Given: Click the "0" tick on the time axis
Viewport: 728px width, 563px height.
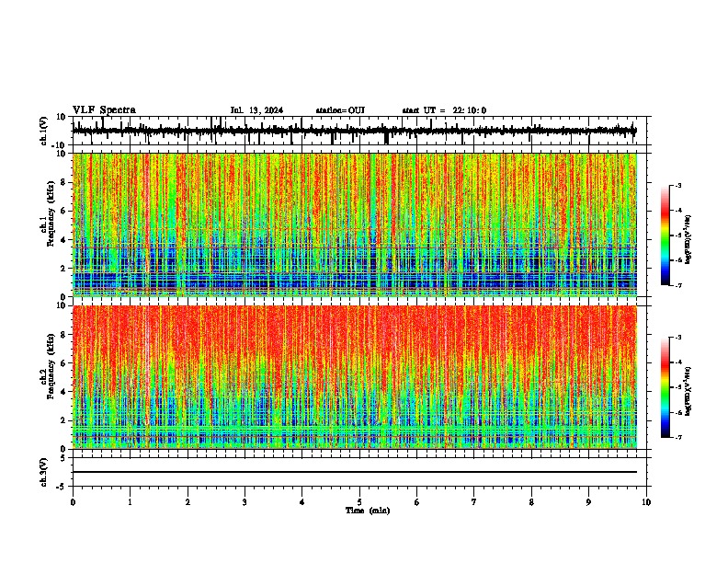Looking at the screenshot, I should tap(73, 502).
